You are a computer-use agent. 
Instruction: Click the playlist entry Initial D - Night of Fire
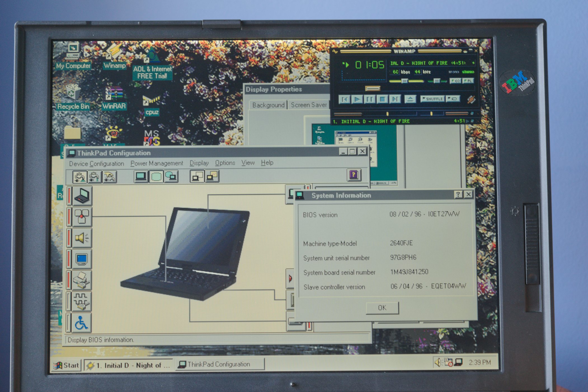point(371,121)
